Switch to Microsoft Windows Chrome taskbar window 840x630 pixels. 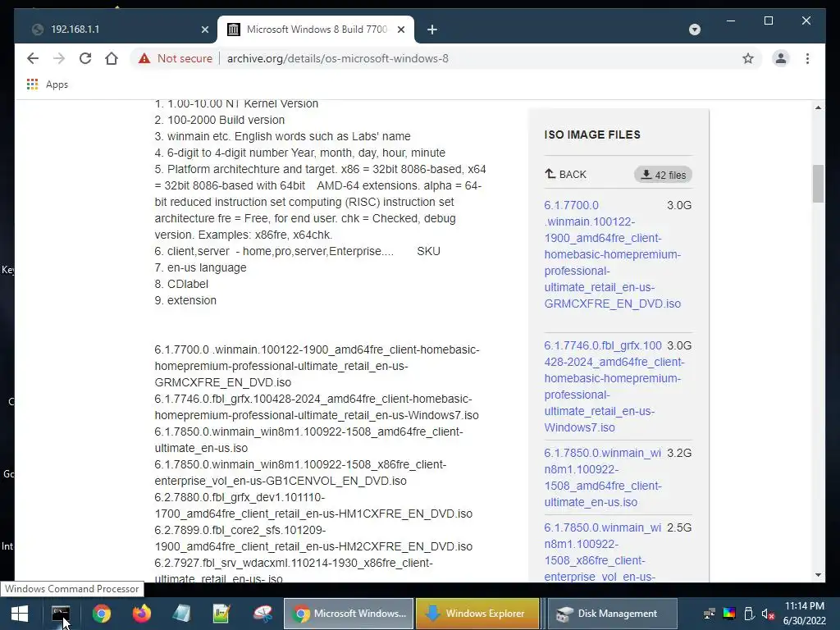349,614
